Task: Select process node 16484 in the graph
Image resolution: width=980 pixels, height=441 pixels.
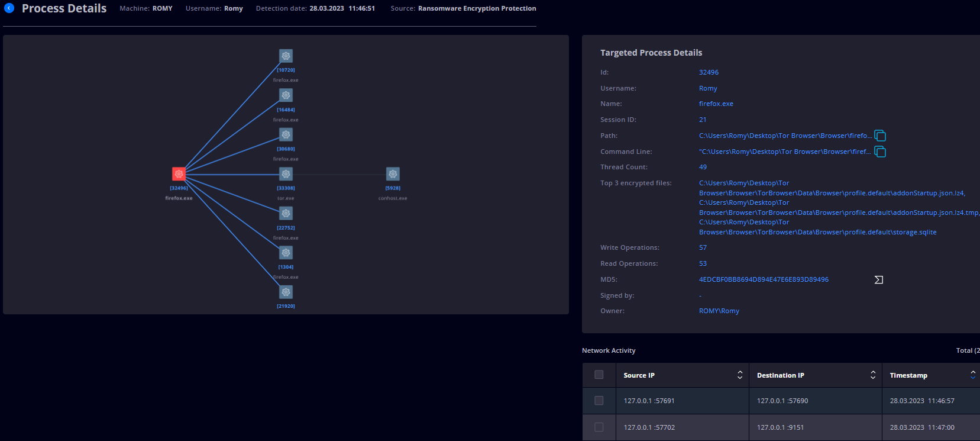Action: point(286,95)
